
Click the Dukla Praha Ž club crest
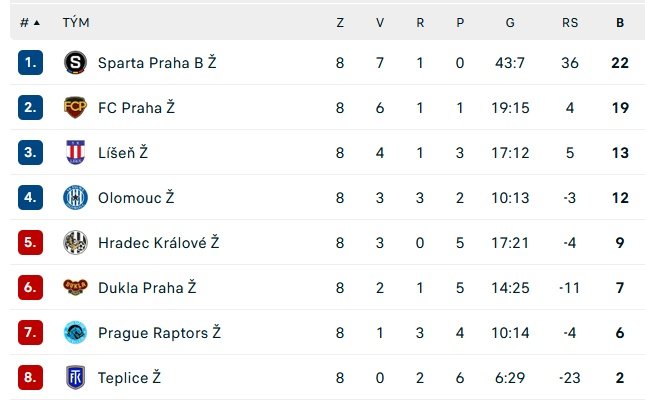pyautogui.click(x=75, y=287)
